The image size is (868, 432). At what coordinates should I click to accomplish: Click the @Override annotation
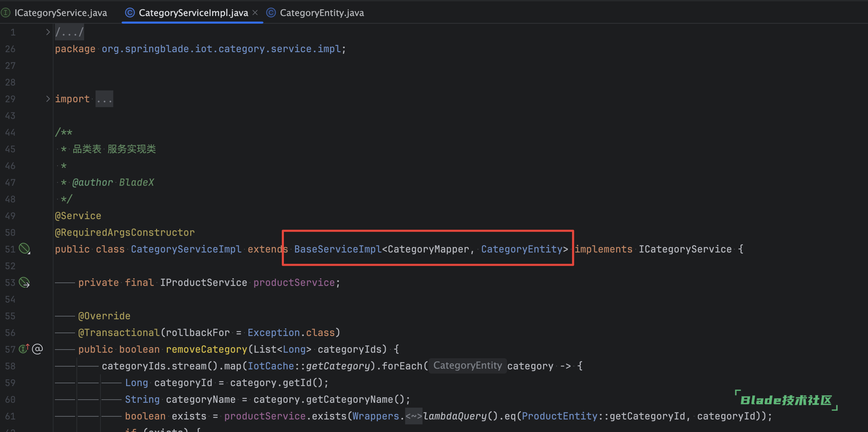coord(104,316)
